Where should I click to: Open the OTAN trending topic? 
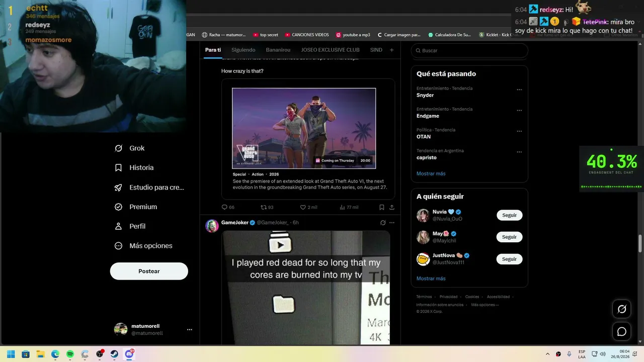[x=424, y=137]
